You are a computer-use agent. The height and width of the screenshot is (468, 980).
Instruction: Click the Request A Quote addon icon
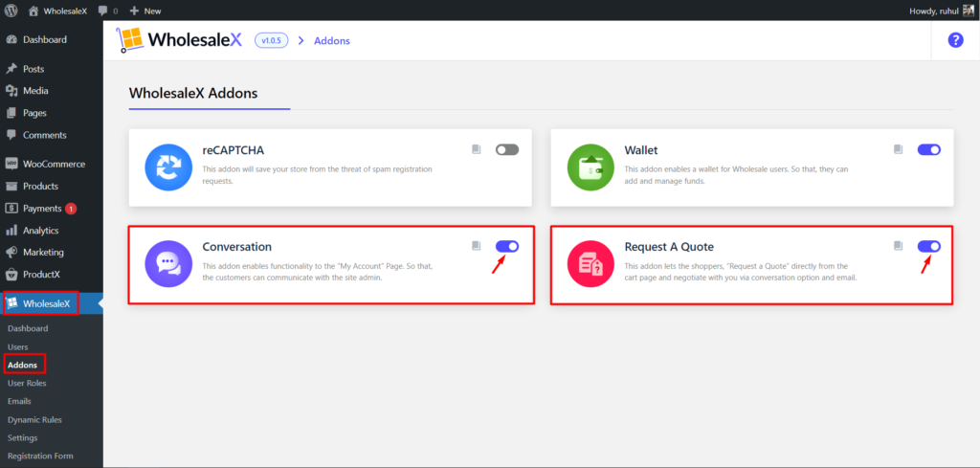(590, 264)
